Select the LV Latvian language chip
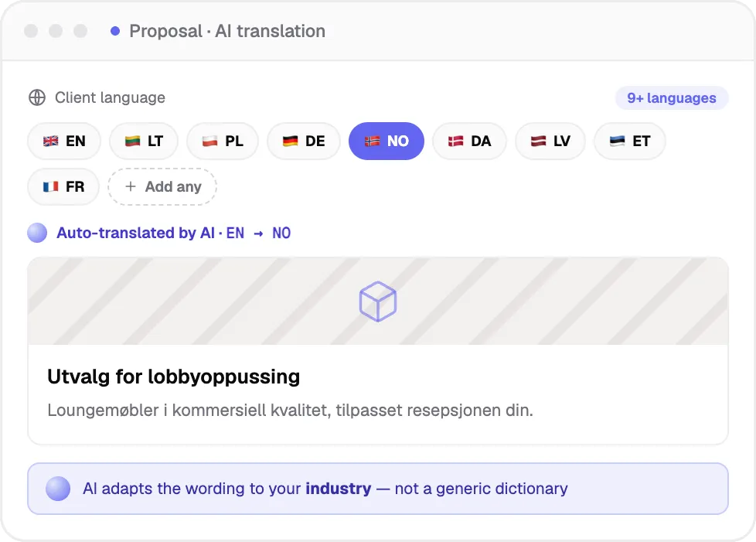The image size is (756, 542). tap(550, 141)
